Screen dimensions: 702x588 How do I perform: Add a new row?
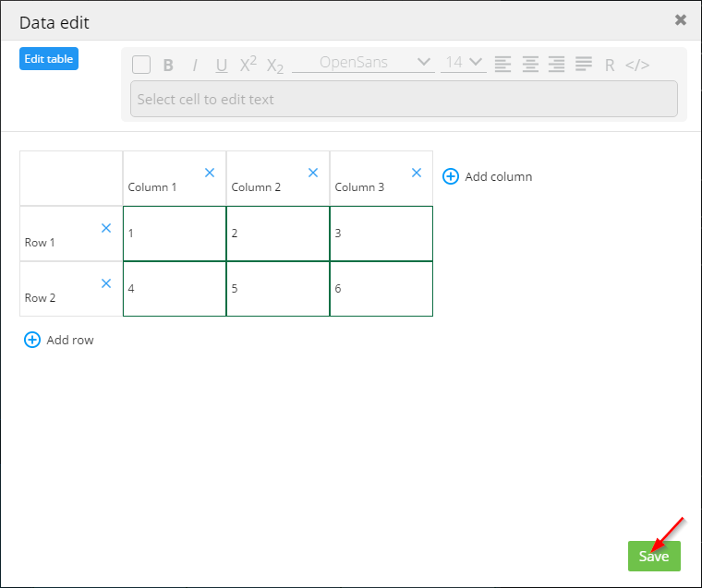[59, 340]
